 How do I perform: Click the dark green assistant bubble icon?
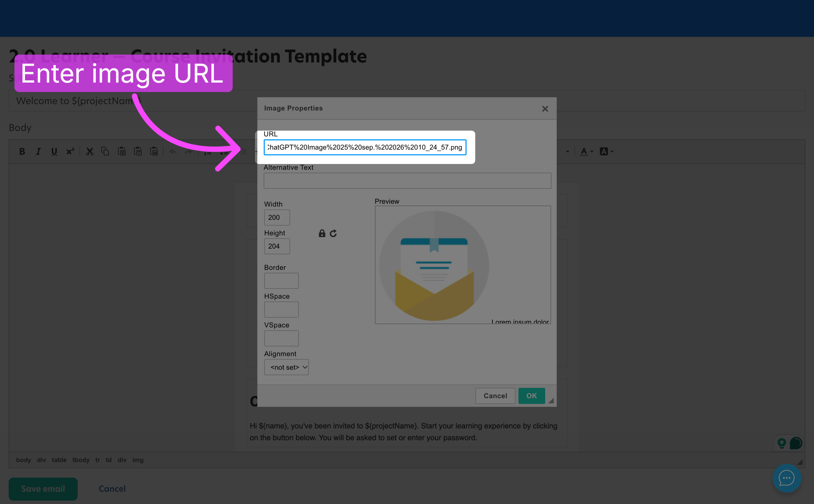796,443
